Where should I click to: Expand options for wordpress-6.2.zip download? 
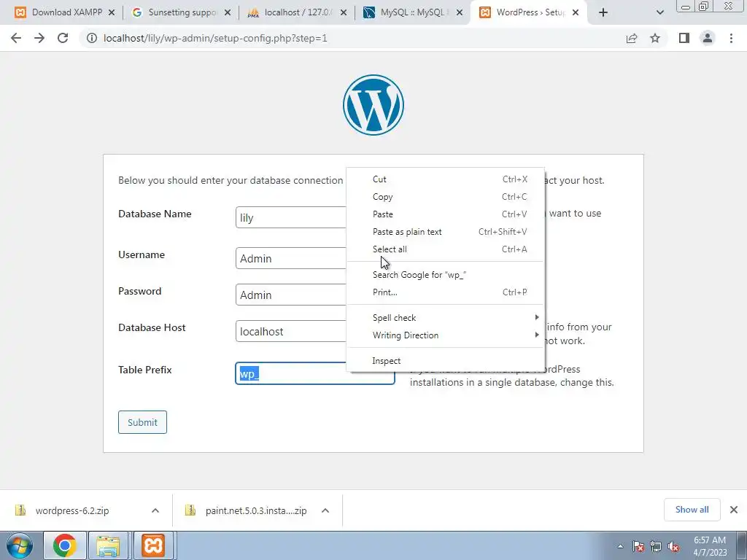[155, 510]
